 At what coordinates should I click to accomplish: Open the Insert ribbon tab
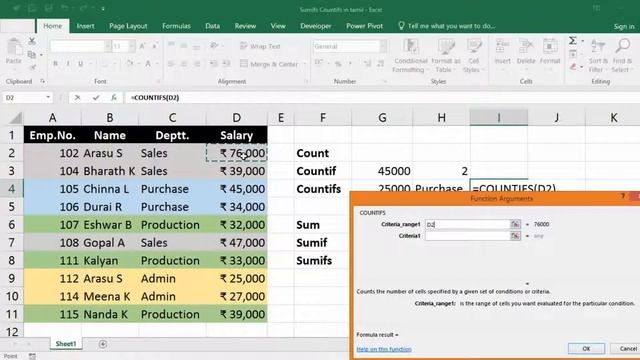85,26
